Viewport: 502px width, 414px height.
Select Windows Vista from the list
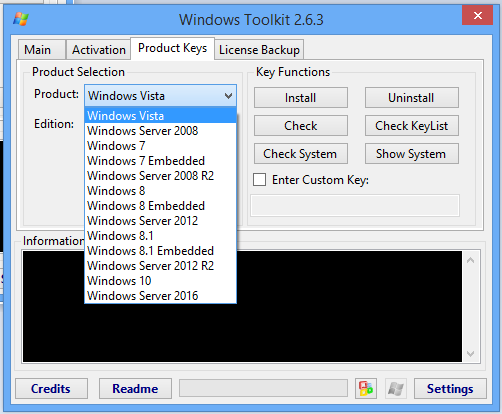tap(161, 116)
